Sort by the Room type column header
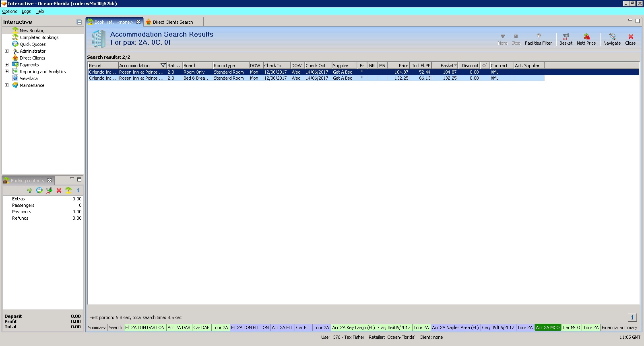Screen dimensions: 644x346 pos(231,66)
